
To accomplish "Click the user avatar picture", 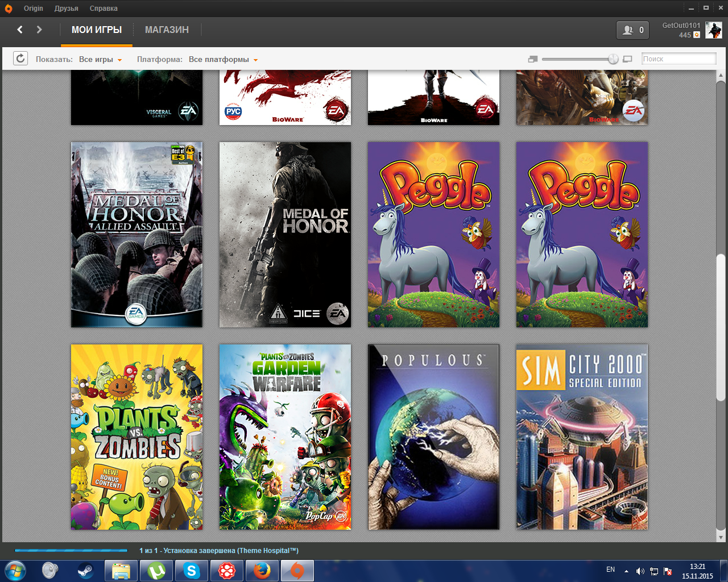I will 713,30.
